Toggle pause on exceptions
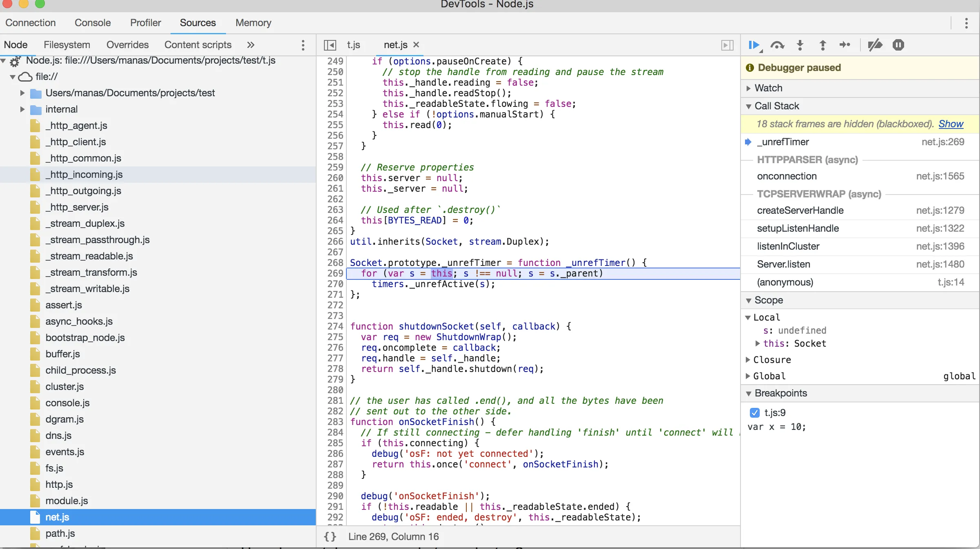The width and height of the screenshot is (980, 549). pyautogui.click(x=898, y=45)
